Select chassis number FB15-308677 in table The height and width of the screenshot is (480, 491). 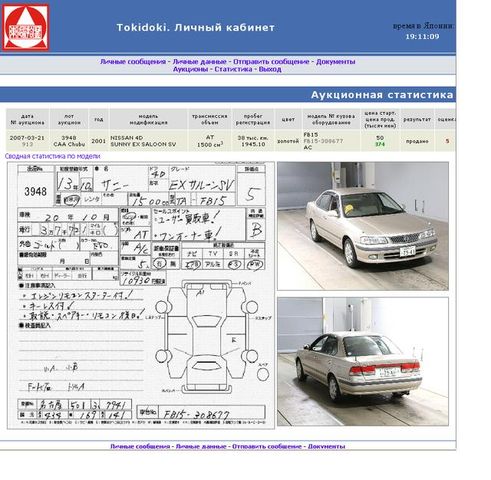(323, 141)
